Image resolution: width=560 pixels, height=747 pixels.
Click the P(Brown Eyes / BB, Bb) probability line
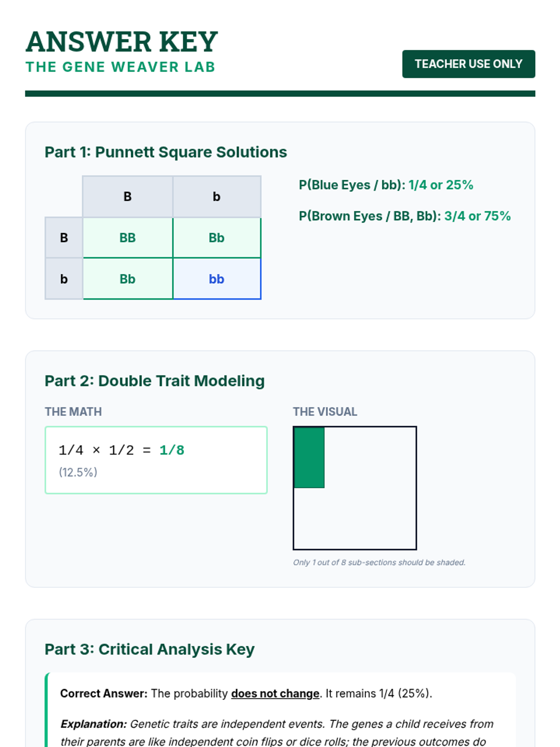[405, 216]
